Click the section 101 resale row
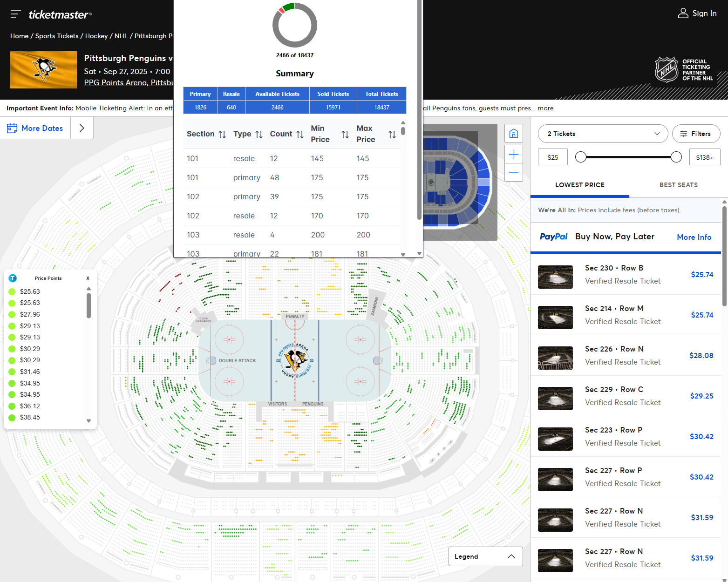Viewport: 728px width, 582px height. (x=291, y=158)
